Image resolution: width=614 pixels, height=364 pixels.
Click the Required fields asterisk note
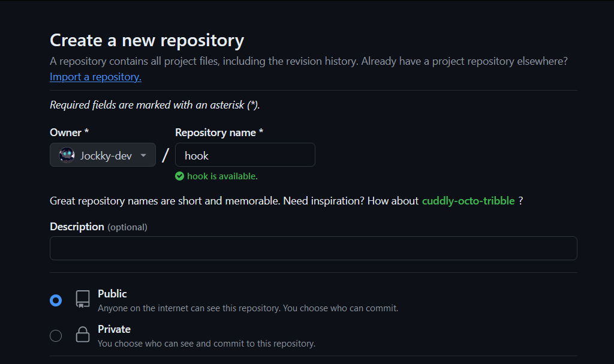(x=155, y=105)
